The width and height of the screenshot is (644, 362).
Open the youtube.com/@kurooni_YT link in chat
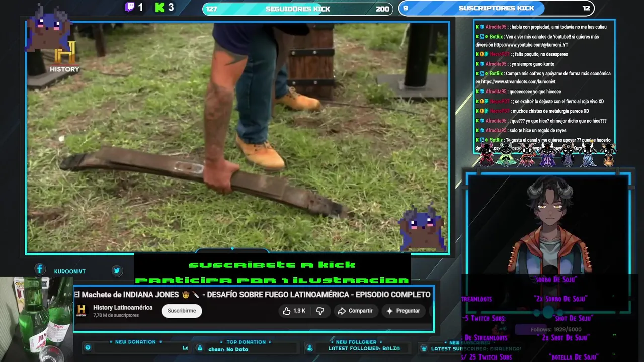(x=531, y=45)
